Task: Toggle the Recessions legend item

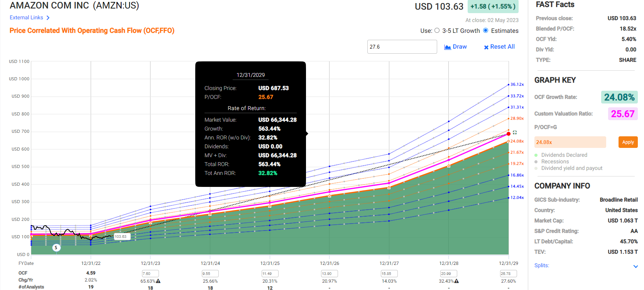Action: coord(551,161)
